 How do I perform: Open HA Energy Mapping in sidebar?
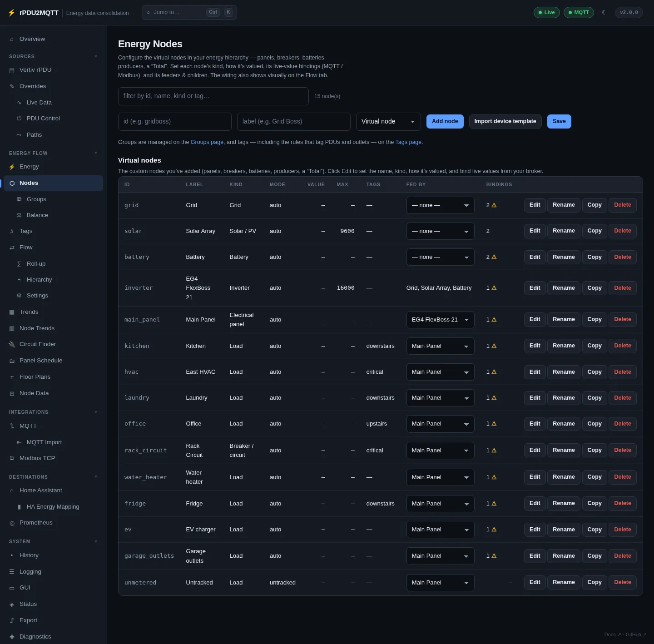[54, 507]
